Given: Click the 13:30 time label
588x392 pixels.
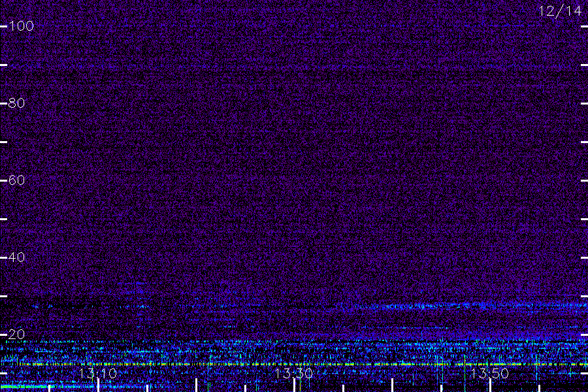Looking at the screenshot, I should (293, 374).
